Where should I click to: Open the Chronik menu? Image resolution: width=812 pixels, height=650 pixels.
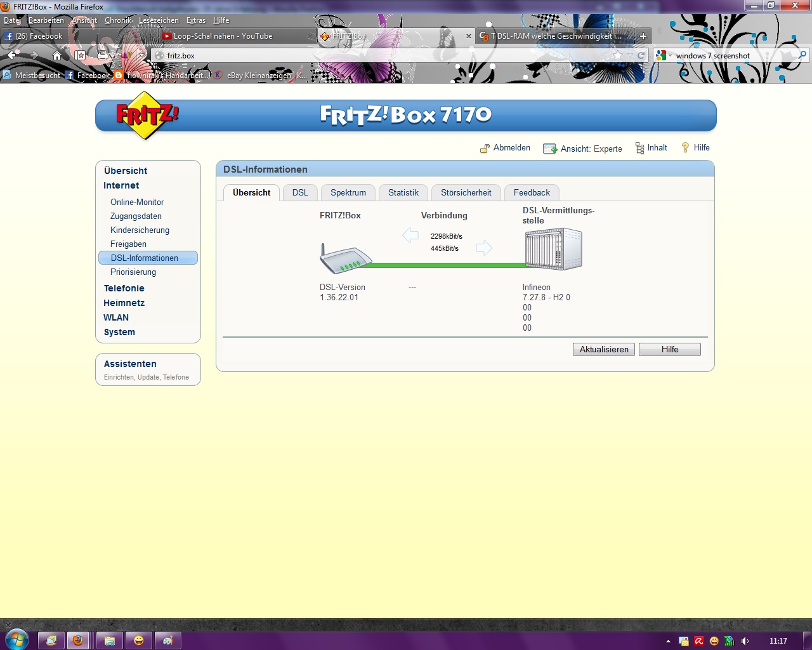coord(118,20)
